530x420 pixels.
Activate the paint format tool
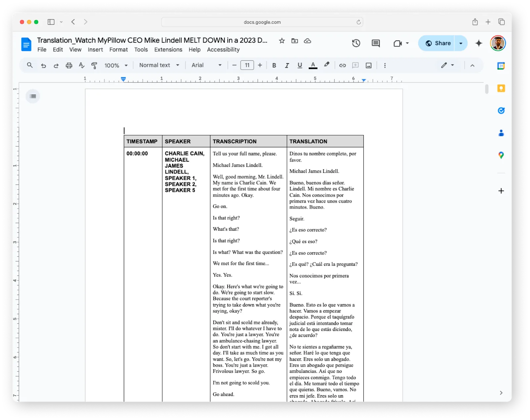94,66
